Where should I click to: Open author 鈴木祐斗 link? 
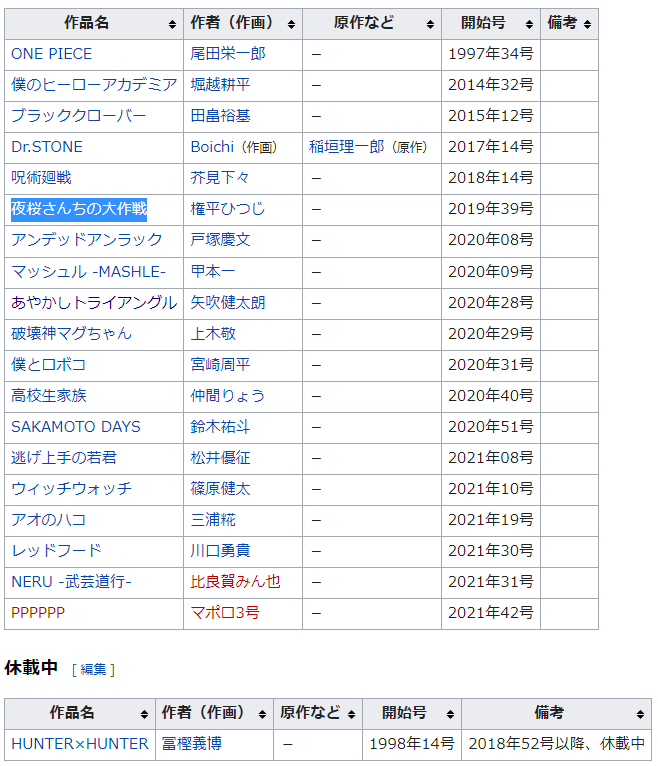pos(220,427)
